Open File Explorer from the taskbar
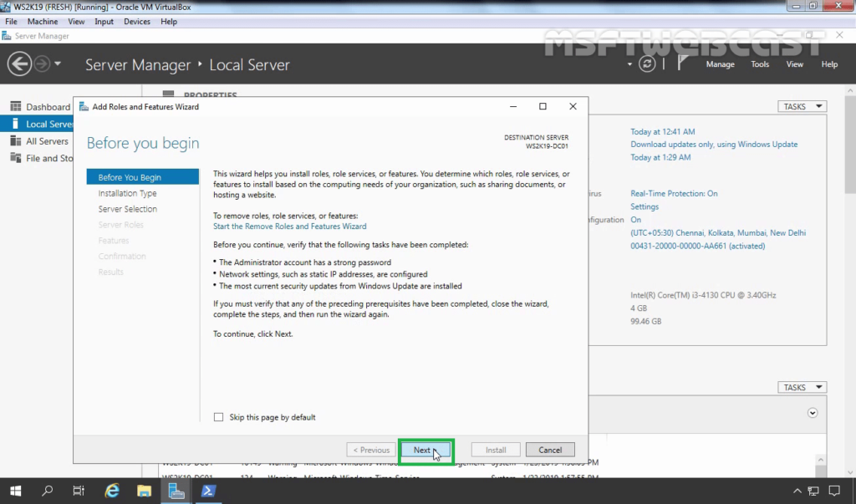Image resolution: width=856 pixels, height=504 pixels. [x=144, y=491]
